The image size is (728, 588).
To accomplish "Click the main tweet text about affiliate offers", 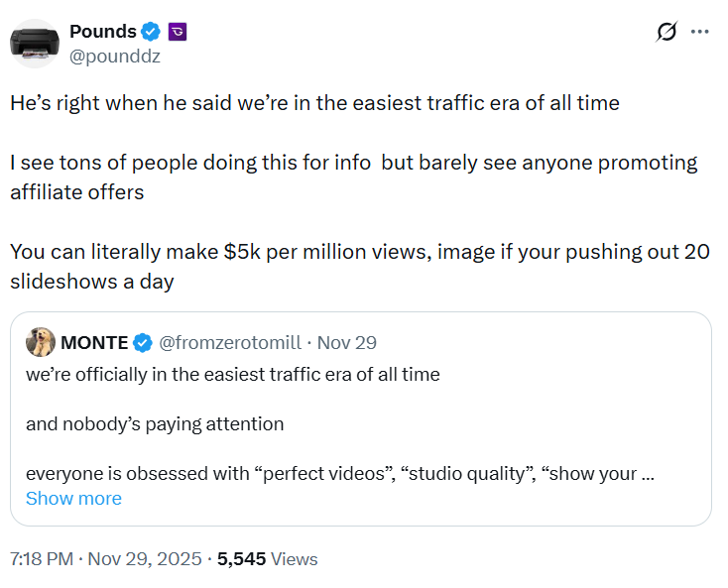I will coord(354,177).
